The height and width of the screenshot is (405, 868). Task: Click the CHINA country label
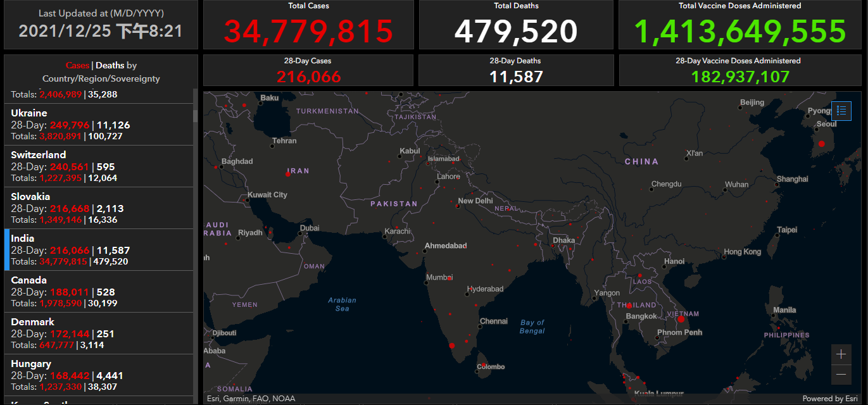(641, 161)
